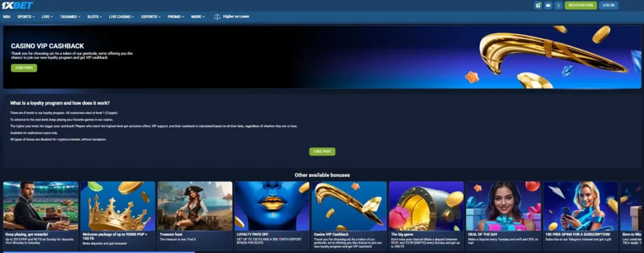Open the LOYALTY PAYS OFF bonus card

pyautogui.click(x=272, y=216)
